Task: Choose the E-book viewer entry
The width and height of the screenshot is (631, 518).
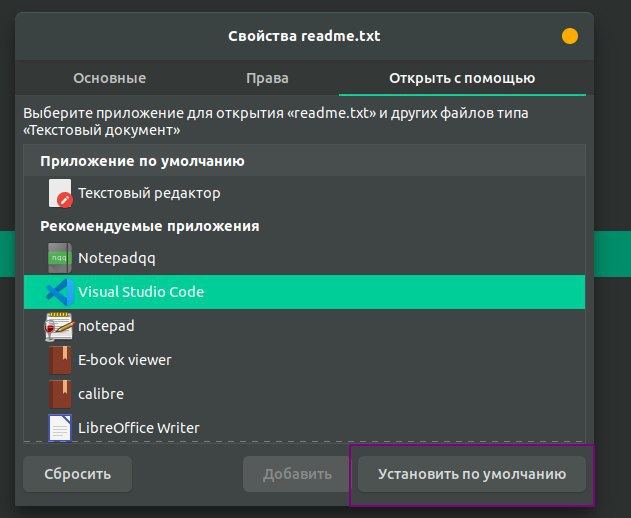Action: [x=304, y=360]
